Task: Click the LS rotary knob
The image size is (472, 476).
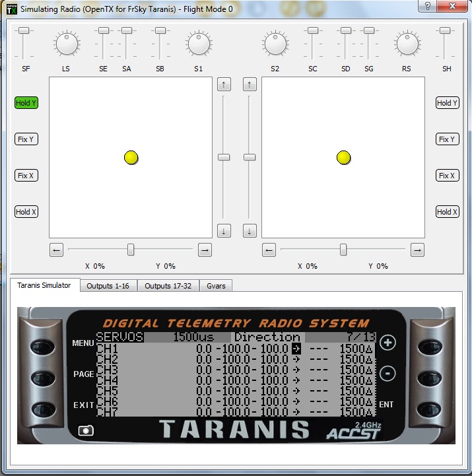Action: (x=67, y=44)
